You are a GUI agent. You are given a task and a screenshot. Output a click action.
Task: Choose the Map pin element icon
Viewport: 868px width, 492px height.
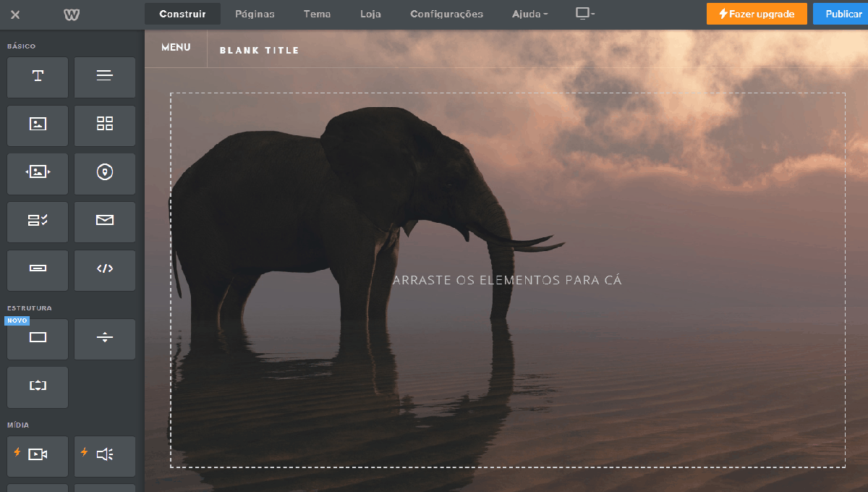[x=105, y=173]
